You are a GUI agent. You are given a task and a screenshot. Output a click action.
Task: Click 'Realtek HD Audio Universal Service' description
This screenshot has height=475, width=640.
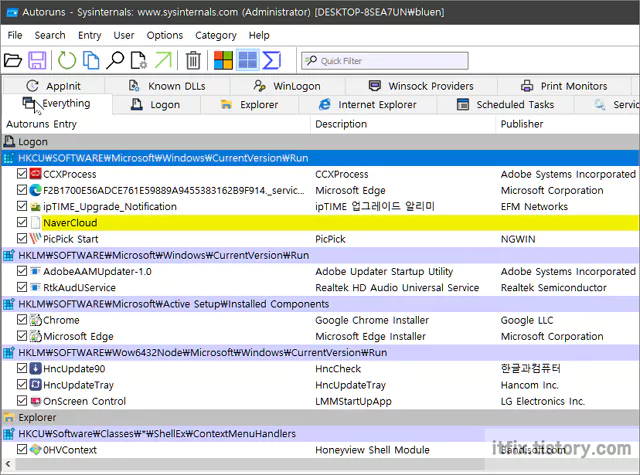coord(397,288)
